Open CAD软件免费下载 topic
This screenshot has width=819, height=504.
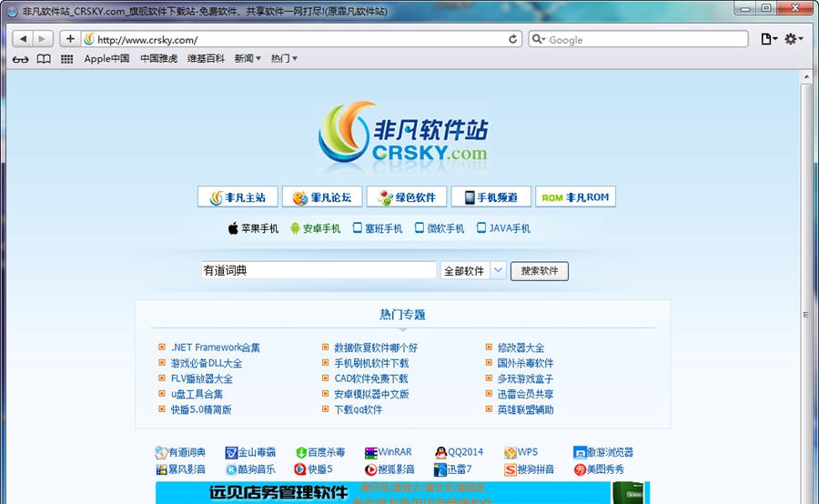[x=371, y=378]
